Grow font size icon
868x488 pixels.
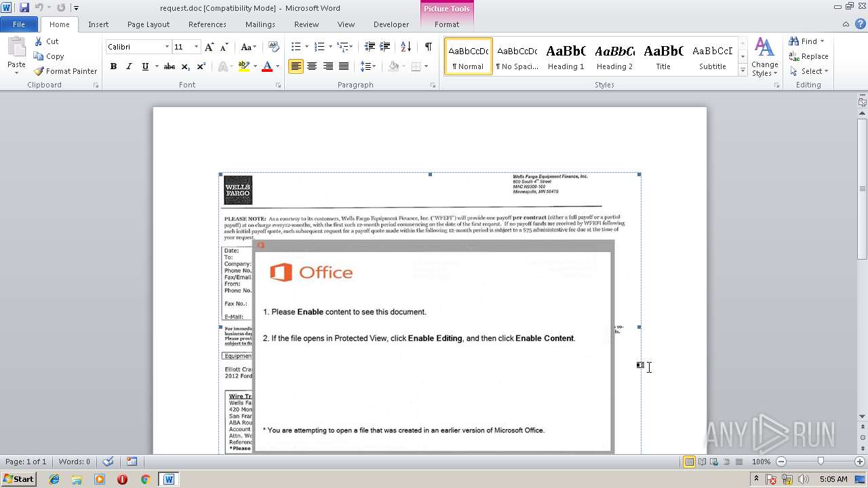click(210, 47)
